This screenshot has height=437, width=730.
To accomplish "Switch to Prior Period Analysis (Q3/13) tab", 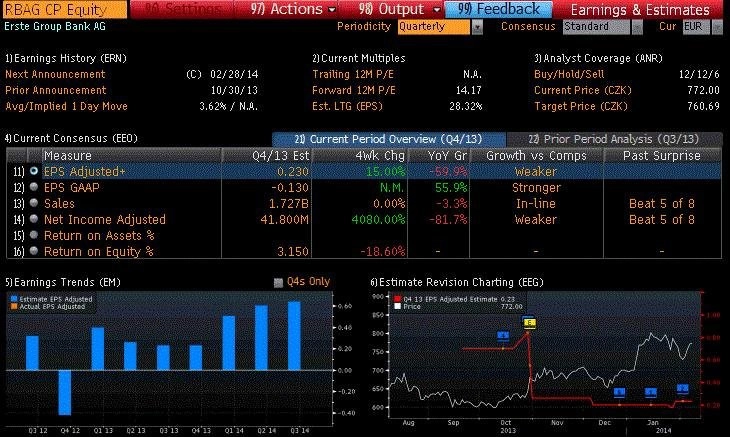I will 614,139.
